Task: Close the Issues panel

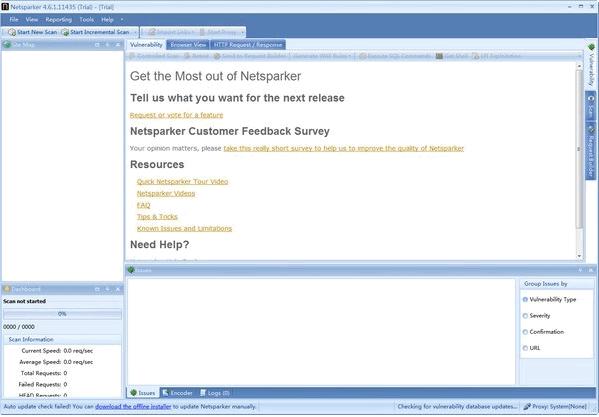Action: (591, 270)
